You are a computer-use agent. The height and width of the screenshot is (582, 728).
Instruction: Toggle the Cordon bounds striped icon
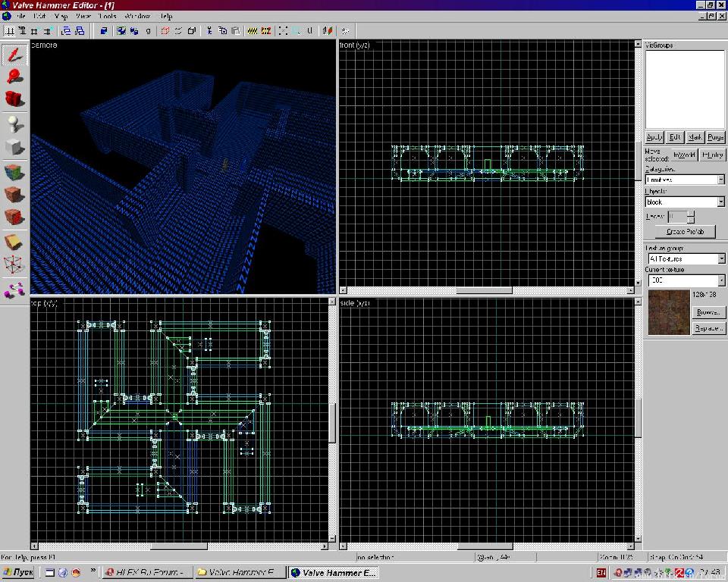pos(253,31)
